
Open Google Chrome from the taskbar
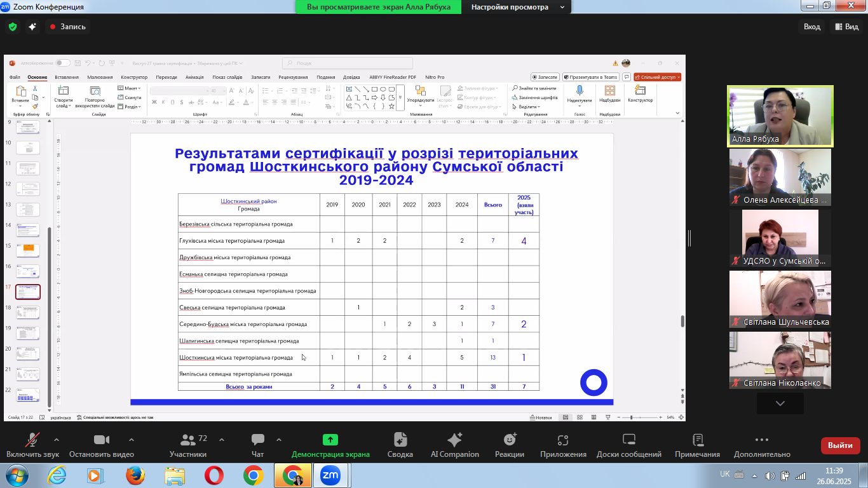[253, 475]
